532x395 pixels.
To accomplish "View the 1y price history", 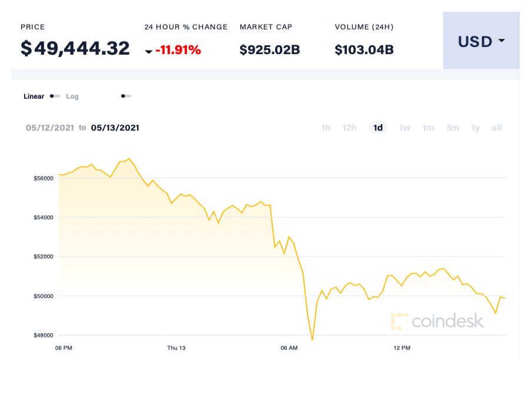I will click(x=475, y=128).
